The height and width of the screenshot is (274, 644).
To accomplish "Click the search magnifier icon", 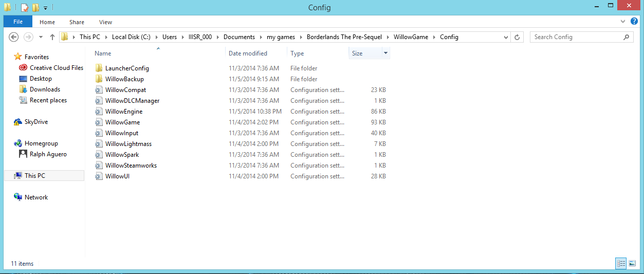I will pos(626,37).
